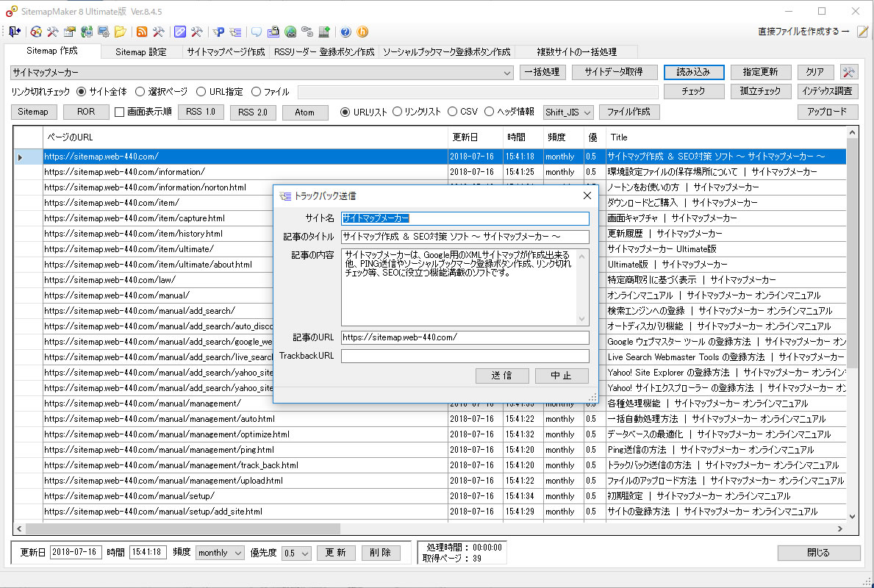
Task: Click the trackback send toolbar icon
Action: tap(235, 32)
